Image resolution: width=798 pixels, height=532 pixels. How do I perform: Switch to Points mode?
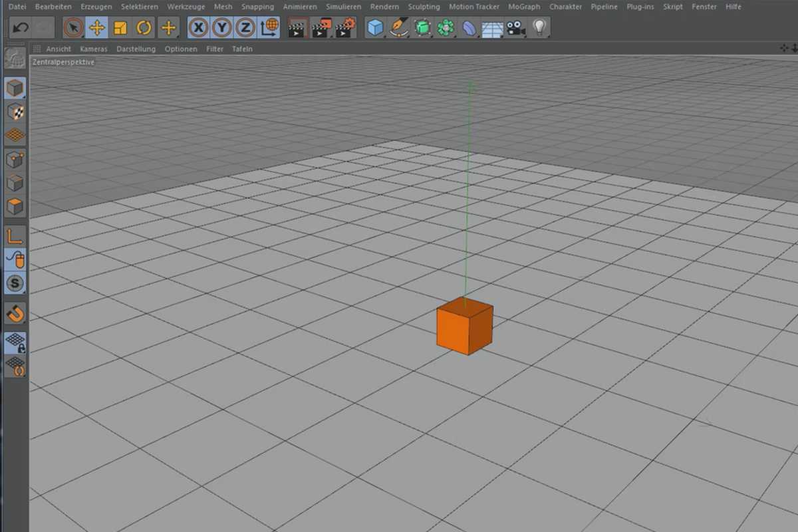tap(15, 160)
